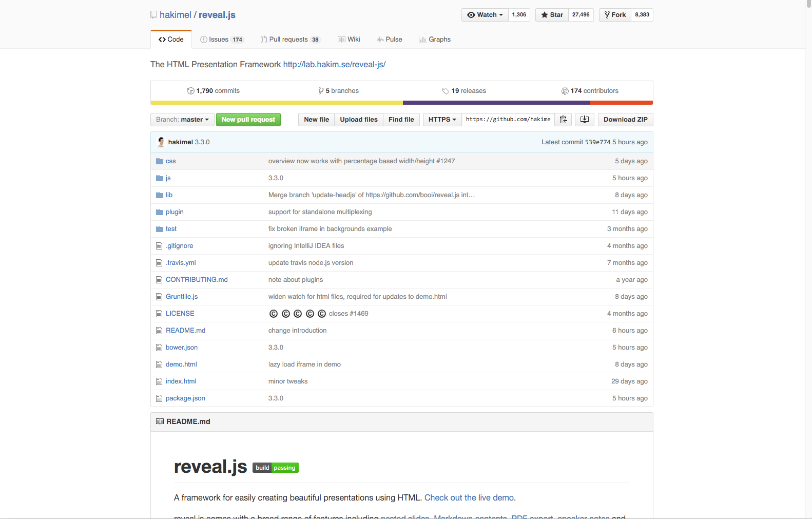Click the 27,496 stargazers count
Viewport: 812px width, 519px height.
click(581, 15)
